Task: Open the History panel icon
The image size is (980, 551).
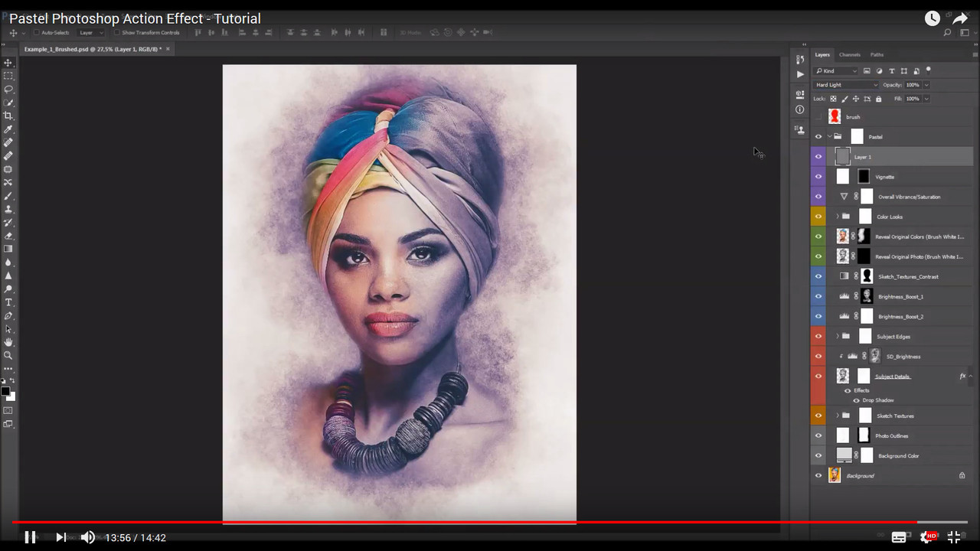Action: (800, 59)
